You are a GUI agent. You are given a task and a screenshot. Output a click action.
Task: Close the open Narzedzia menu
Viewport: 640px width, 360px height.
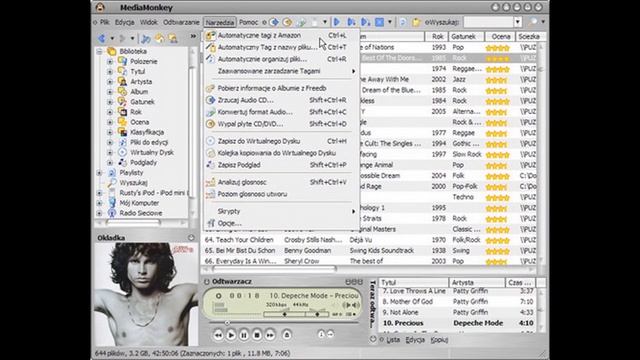coord(220,22)
